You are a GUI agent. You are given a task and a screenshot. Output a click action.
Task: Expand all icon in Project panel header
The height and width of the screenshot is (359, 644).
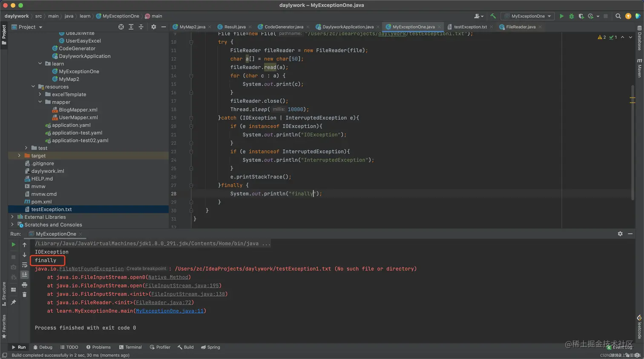pos(131,27)
